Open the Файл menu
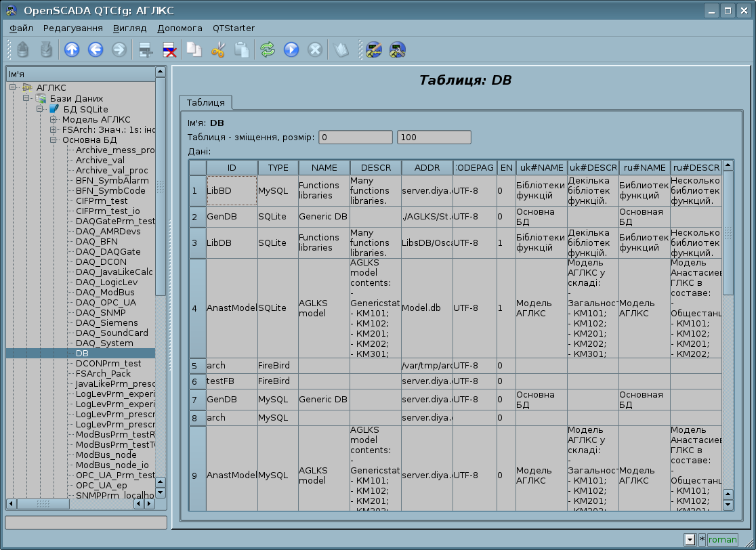 click(22, 28)
